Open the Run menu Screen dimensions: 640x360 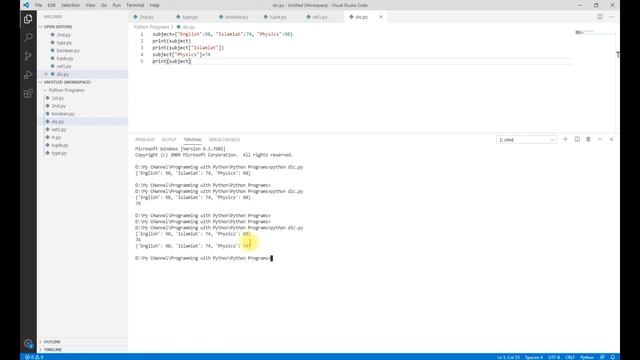116,5
